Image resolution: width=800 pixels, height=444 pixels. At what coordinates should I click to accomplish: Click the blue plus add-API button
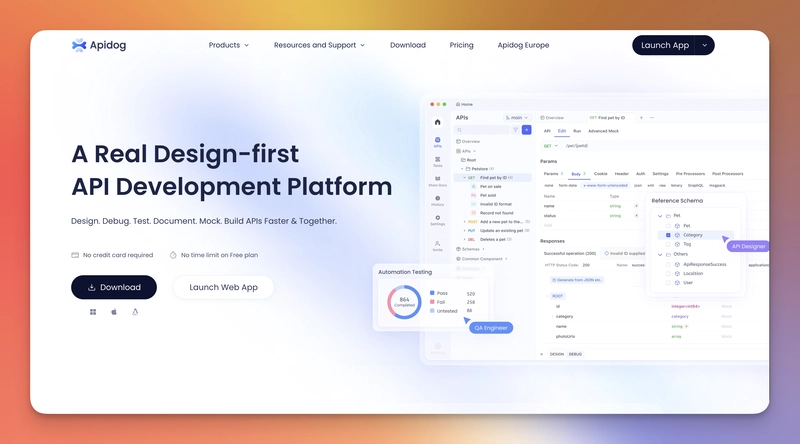527,130
